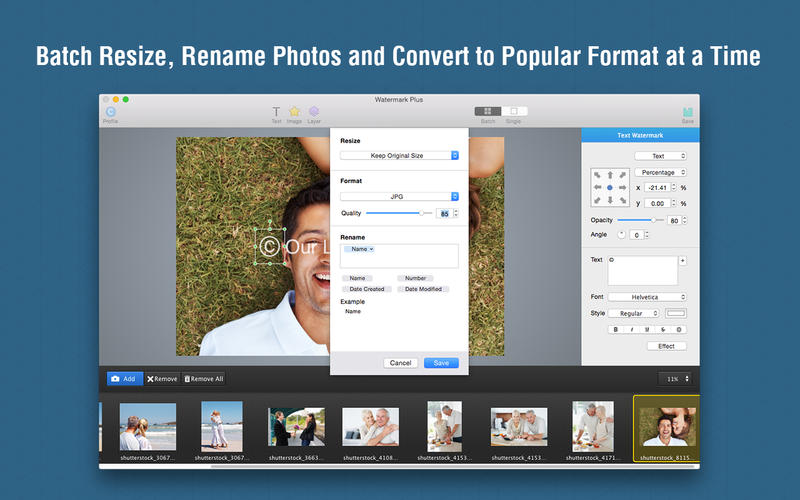This screenshot has width=800, height=500.
Task: Add the Number rename token
Action: [x=415, y=278]
